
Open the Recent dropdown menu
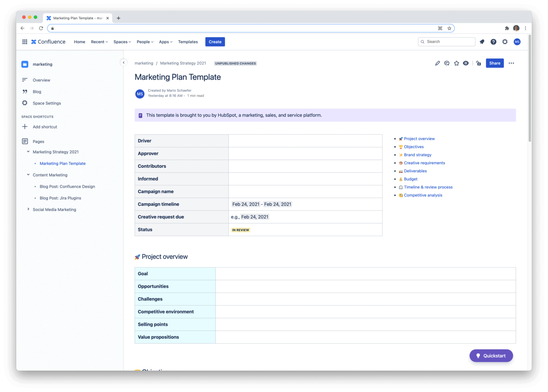point(99,42)
